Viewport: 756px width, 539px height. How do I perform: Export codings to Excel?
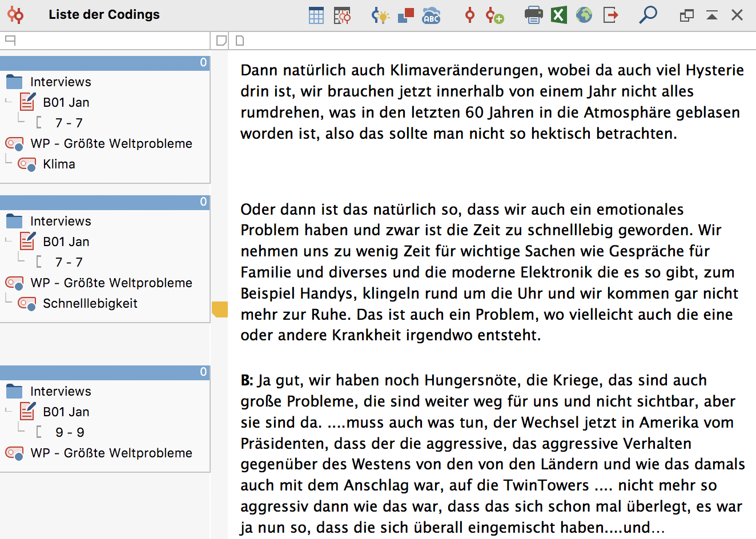(x=558, y=15)
